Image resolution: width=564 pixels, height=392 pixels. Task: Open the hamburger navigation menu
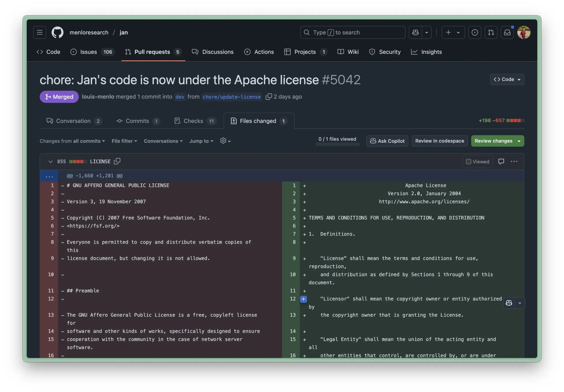[x=40, y=32]
